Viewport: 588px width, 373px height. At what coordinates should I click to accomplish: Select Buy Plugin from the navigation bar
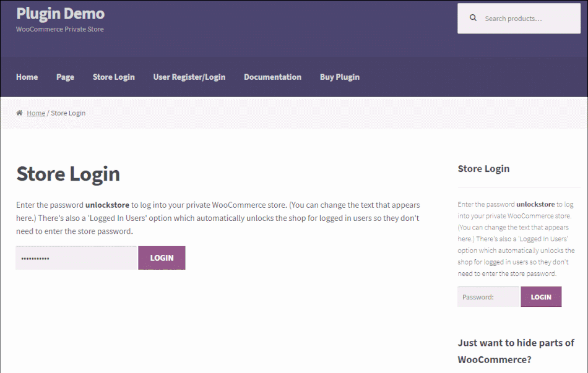[x=339, y=77]
